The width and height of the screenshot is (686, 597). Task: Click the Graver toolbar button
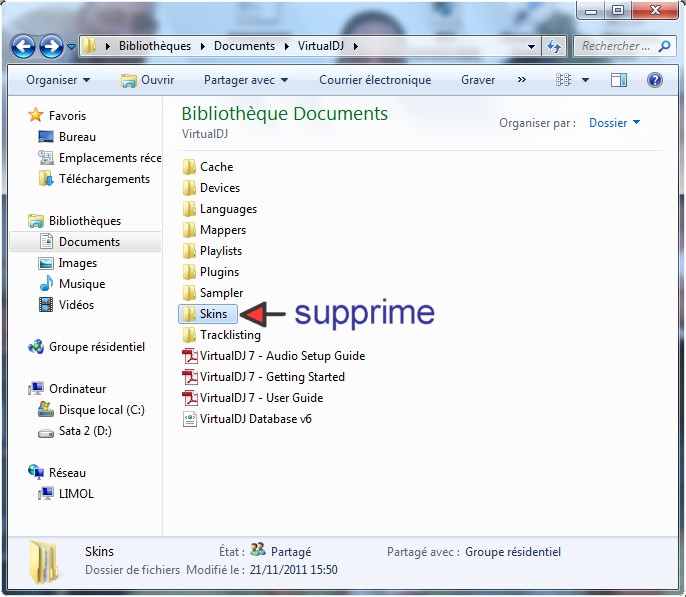coord(478,80)
